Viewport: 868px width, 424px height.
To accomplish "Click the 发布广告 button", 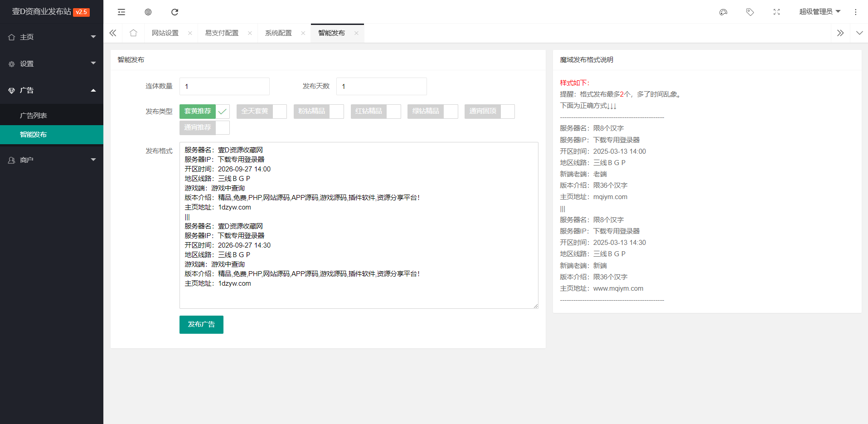I will click(201, 325).
